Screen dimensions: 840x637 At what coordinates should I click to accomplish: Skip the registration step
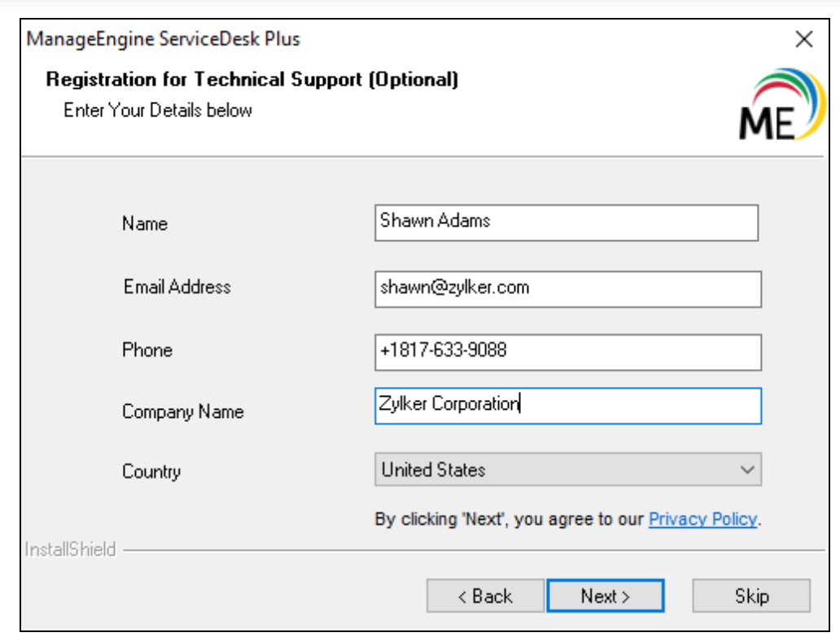[750, 596]
